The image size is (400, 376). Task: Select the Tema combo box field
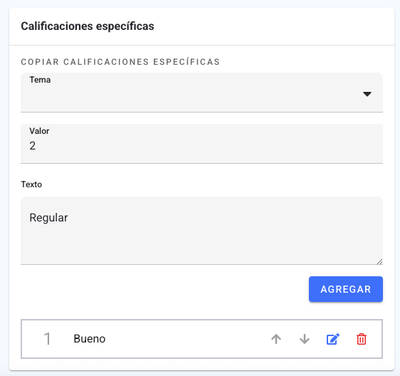(202, 92)
